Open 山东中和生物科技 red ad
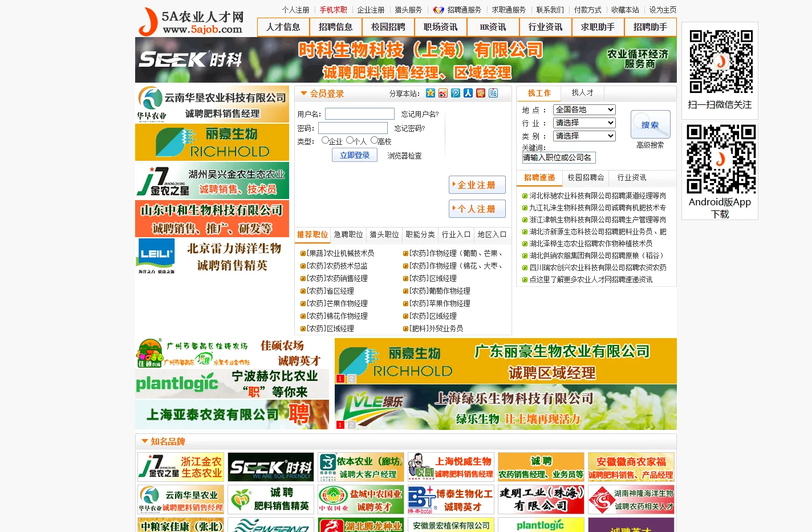The width and height of the screenshot is (812, 532). pos(212,218)
